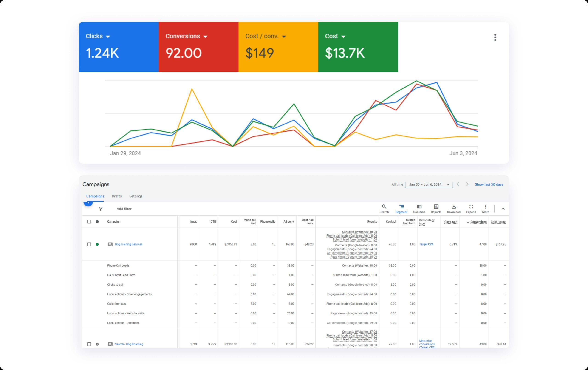Switch to the Drafts tab
588x370 pixels.
[x=116, y=196]
